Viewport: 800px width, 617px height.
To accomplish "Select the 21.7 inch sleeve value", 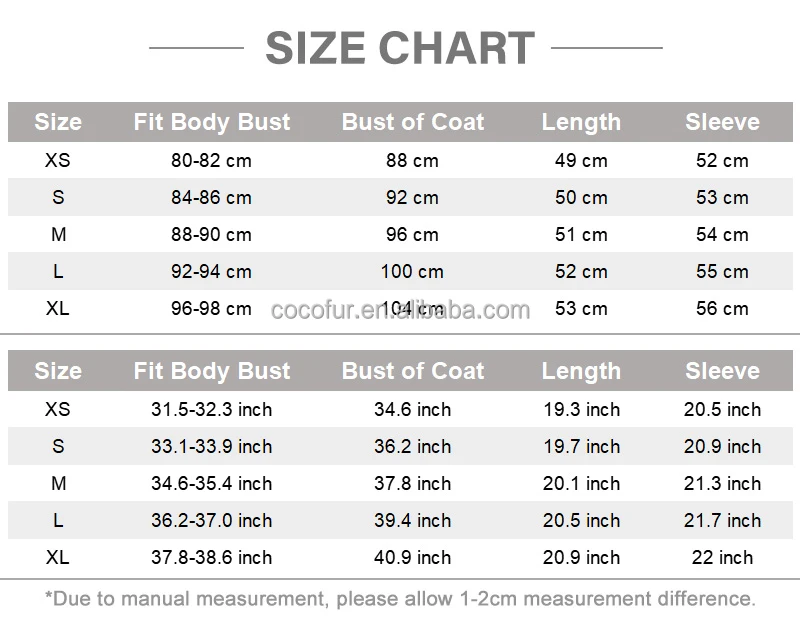I will coord(722,521).
